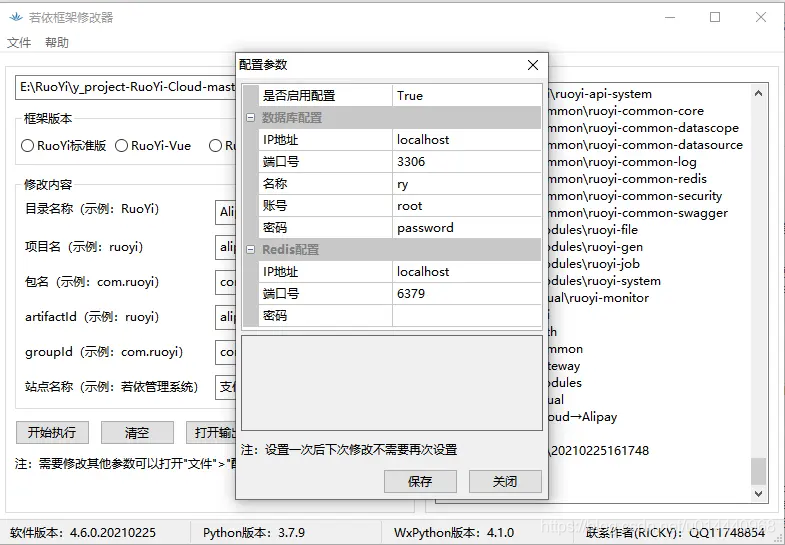Image resolution: width=785 pixels, height=545 pixels.
Task: Click log line ending 20210225161748
Action: (599, 451)
